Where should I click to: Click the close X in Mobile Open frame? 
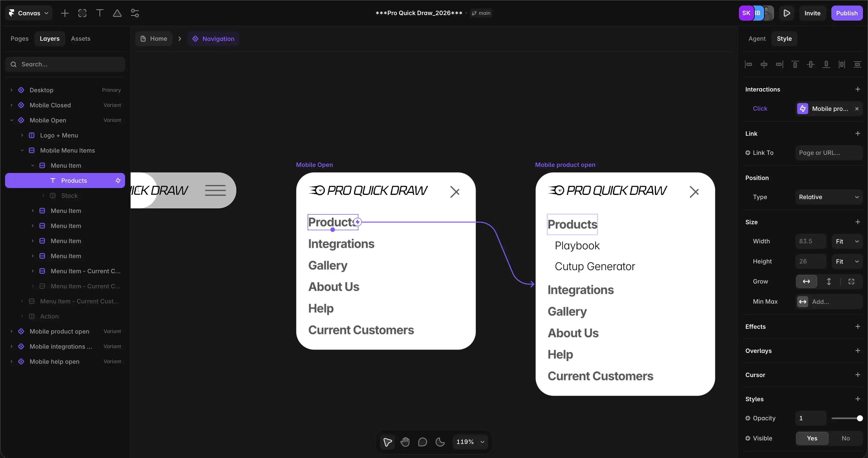click(455, 192)
